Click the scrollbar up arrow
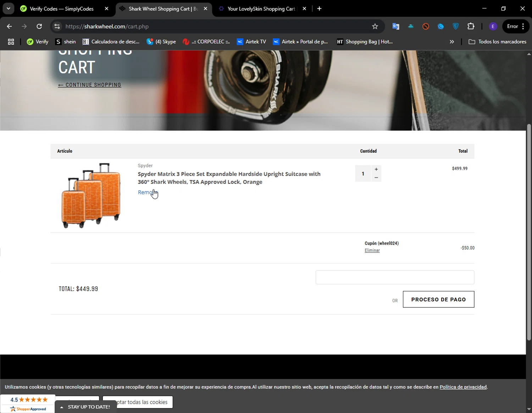Image resolution: width=532 pixels, height=413 pixels. pos(529,54)
